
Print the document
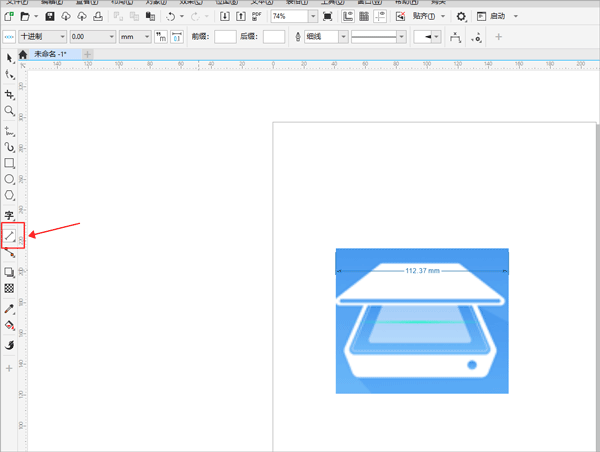click(x=98, y=16)
